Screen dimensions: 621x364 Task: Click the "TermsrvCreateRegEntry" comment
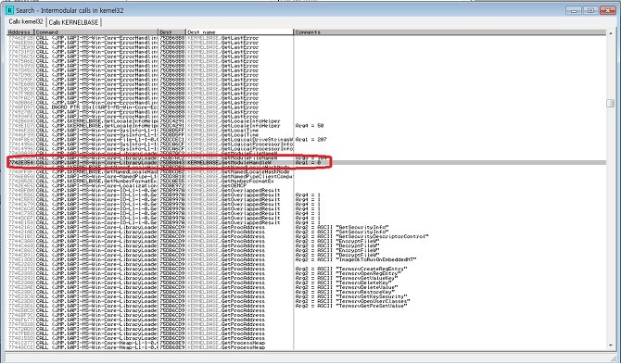352,269
